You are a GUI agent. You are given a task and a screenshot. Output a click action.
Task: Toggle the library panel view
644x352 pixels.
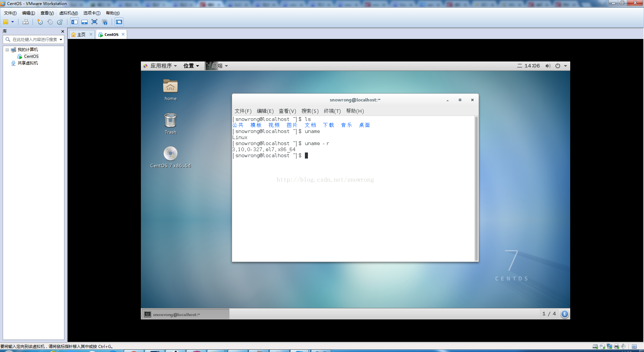(x=74, y=22)
